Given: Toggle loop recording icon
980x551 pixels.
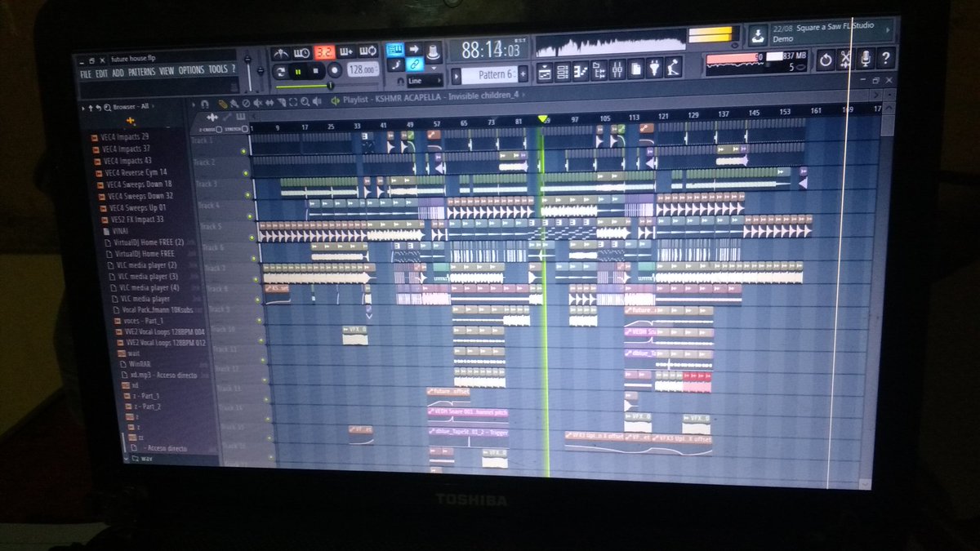Looking at the screenshot, I should tap(367, 50).
